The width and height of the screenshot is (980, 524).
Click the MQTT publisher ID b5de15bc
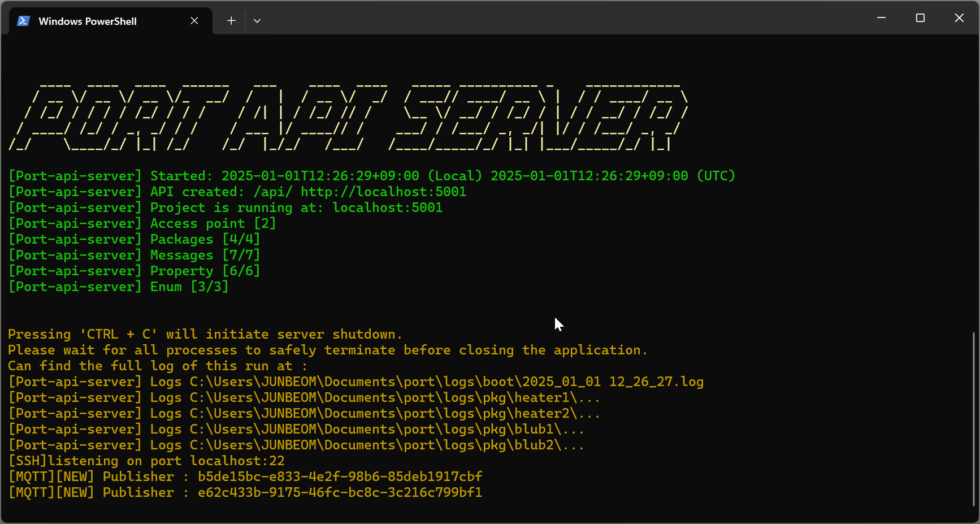tap(339, 477)
